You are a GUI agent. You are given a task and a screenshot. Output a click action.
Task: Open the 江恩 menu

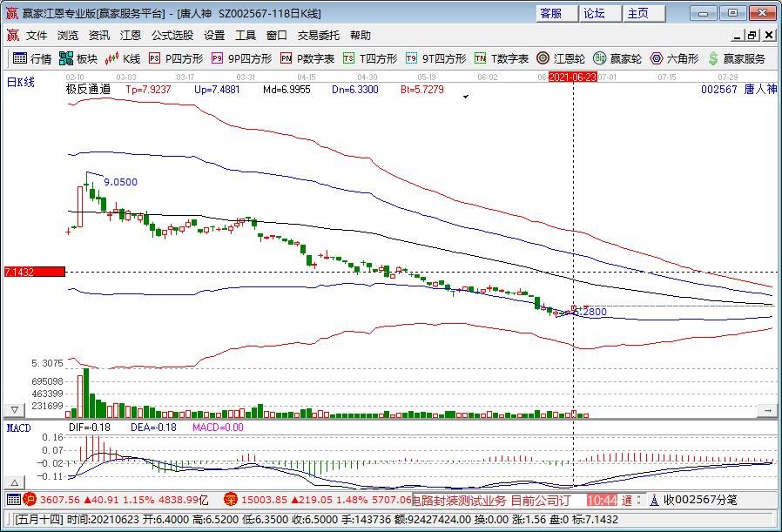pos(131,36)
